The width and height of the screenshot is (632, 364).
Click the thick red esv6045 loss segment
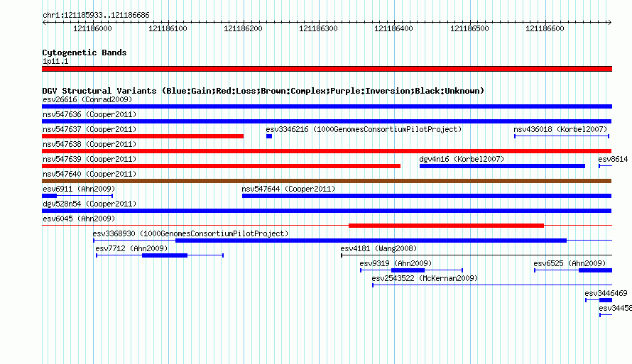click(446, 226)
